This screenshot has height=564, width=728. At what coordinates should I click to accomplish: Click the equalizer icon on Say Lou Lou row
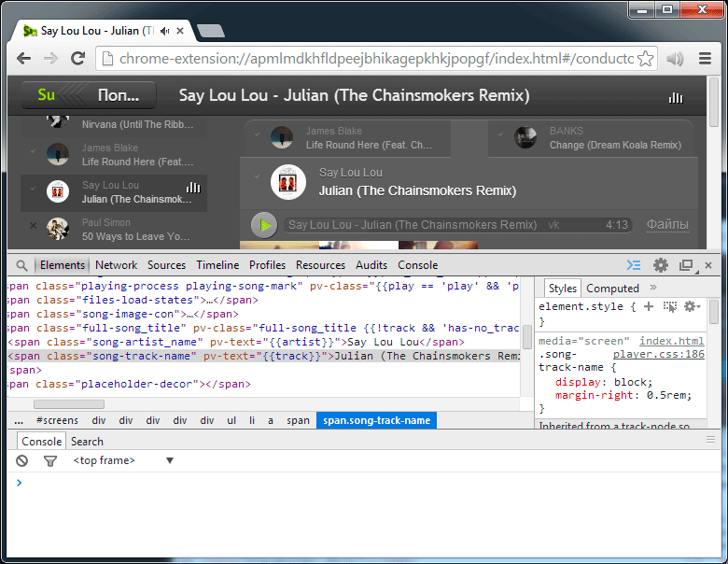click(x=193, y=188)
